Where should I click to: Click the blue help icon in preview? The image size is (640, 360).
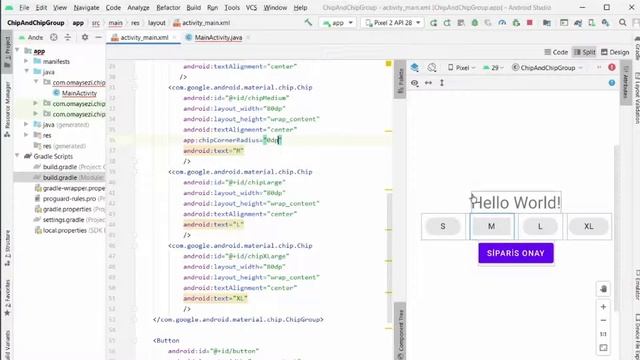coord(611,83)
